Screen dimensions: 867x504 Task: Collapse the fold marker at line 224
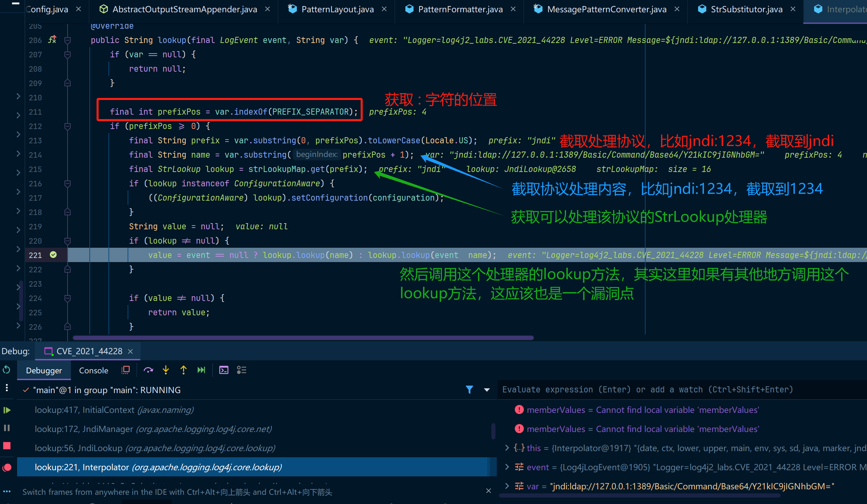pos(68,298)
